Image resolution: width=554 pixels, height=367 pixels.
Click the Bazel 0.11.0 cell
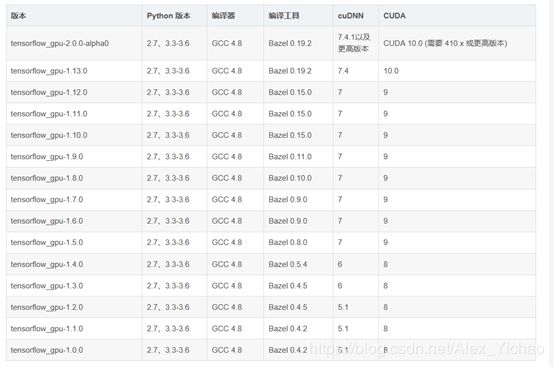pyautogui.click(x=290, y=157)
